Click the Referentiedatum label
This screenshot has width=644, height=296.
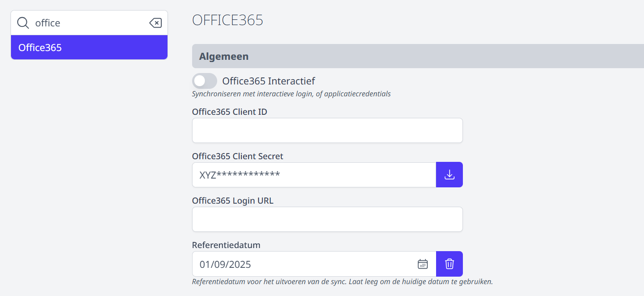pyautogui.click(x=226, y=245)
